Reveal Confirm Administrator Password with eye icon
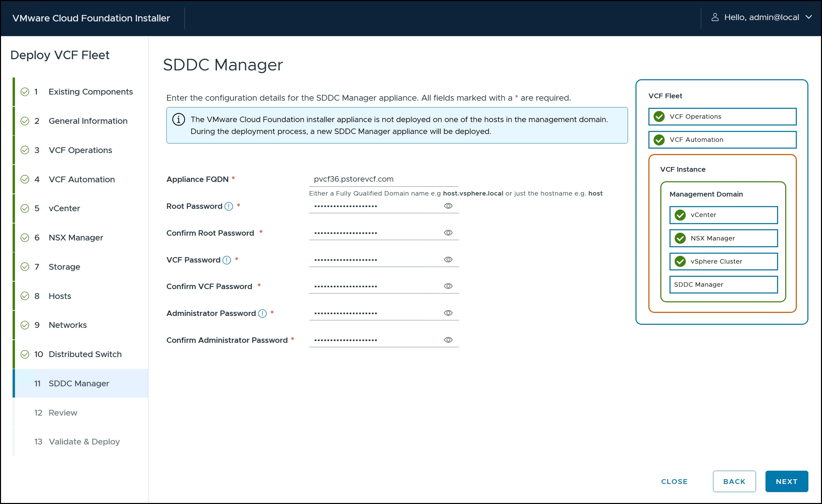822x504 pixels. [448, 340]
